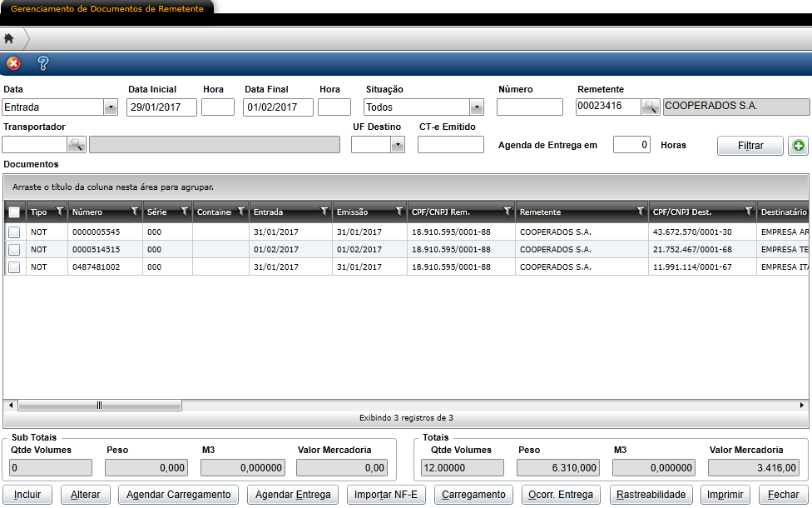Open the Situação dropdown showing Todos
The width and height of the screenshot is (812, 508).
[477, 107]
